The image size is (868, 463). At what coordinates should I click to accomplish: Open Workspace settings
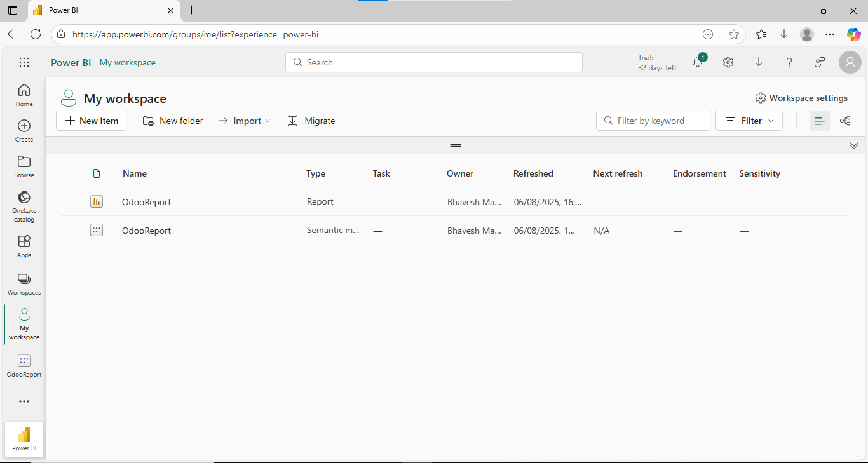tap(801, 98)
